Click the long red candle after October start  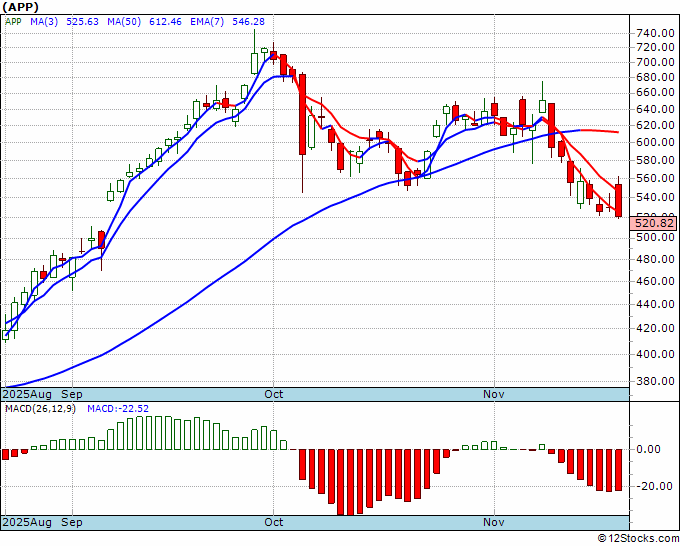click(x=302, y=114)
